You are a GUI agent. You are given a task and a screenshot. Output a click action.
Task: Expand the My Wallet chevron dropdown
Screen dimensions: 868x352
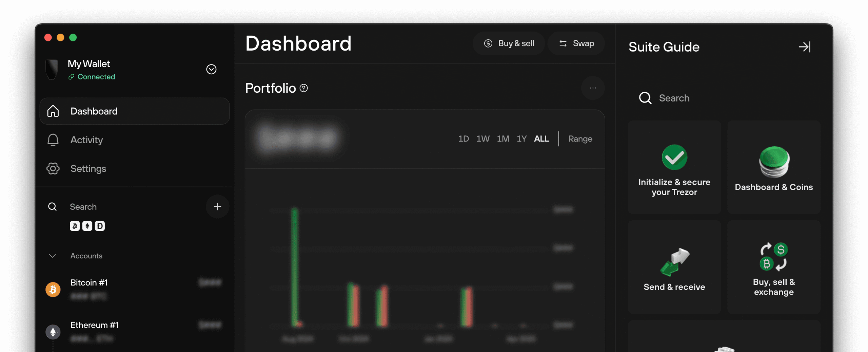tap(211, 69)
